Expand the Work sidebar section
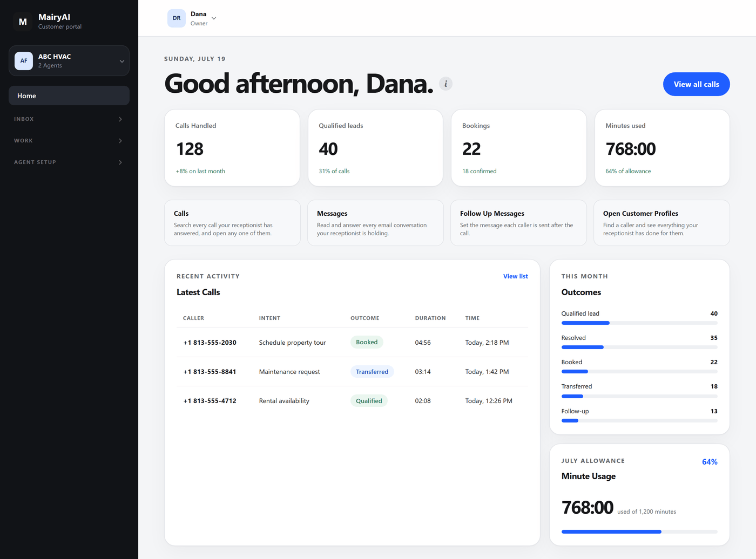Screen dimensions: 756x559 tap(69, 141)
